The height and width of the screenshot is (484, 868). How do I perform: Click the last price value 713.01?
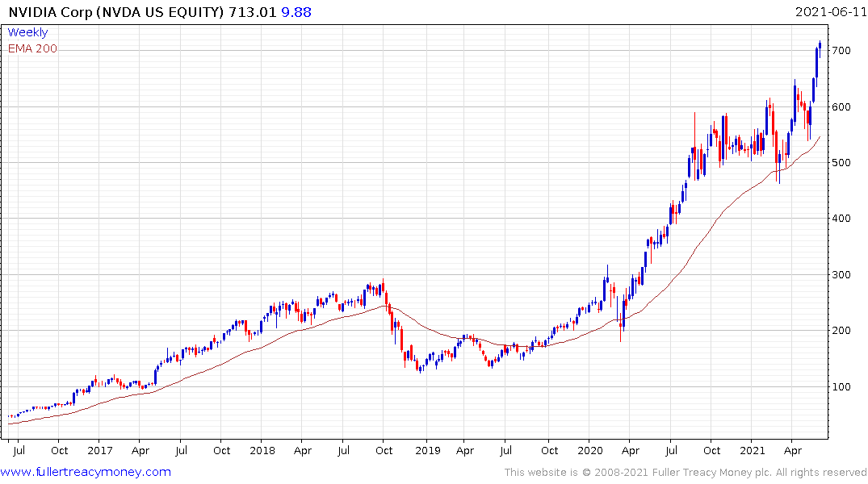pos(253,12)
